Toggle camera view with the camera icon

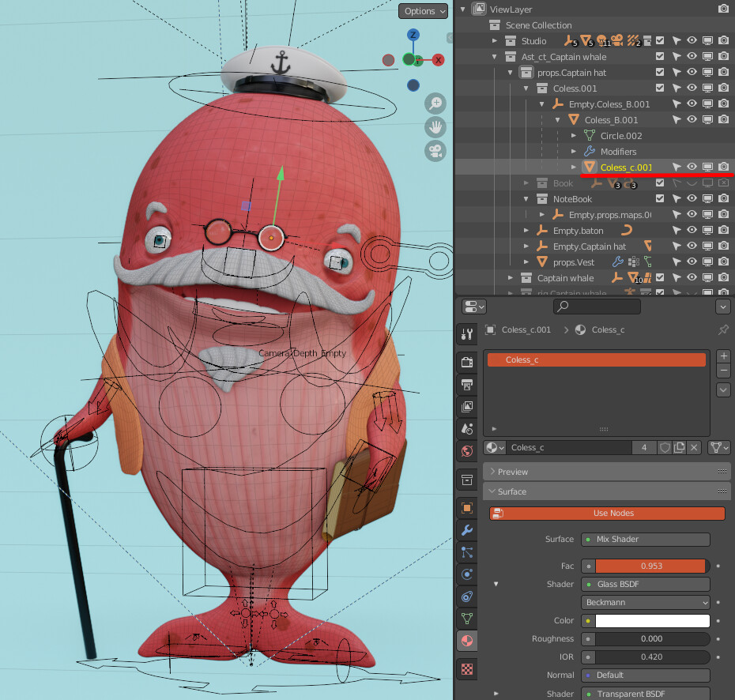coord(435,151)
